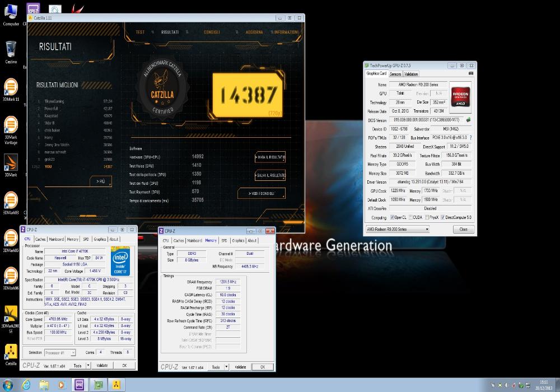The height and width of the screenshot is (392, 560).
Task: Open the Graphics tab in CPU-Z Memory window
Action: click(238, 241)
